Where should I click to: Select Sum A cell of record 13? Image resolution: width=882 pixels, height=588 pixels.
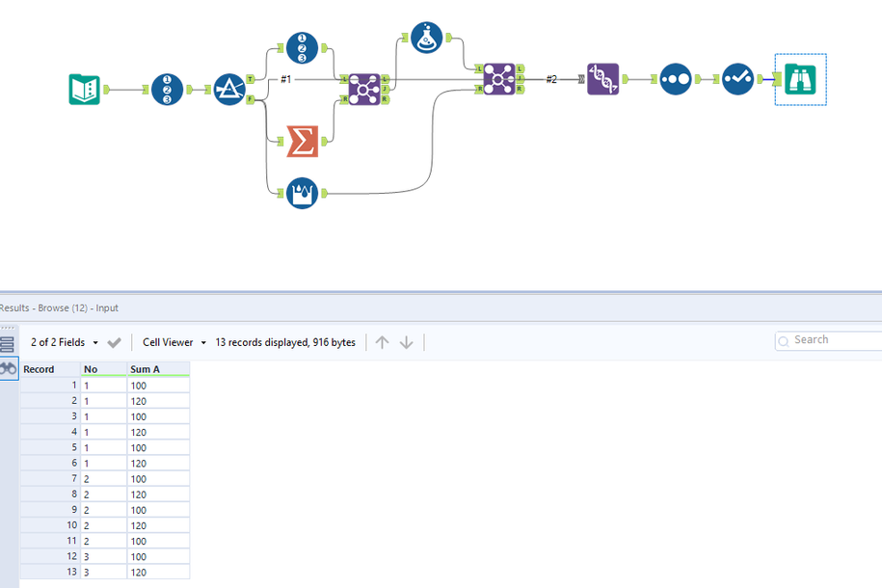tap(159, 573)
